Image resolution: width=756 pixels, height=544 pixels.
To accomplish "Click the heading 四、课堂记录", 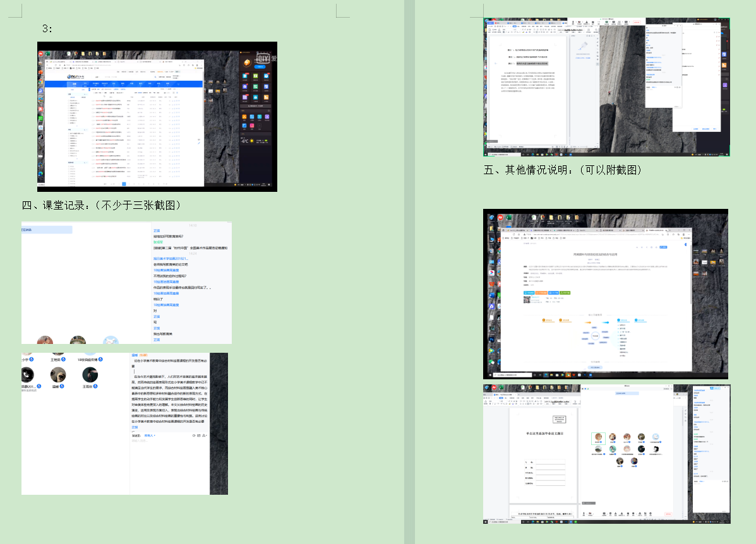I will (x=102, y=205).
